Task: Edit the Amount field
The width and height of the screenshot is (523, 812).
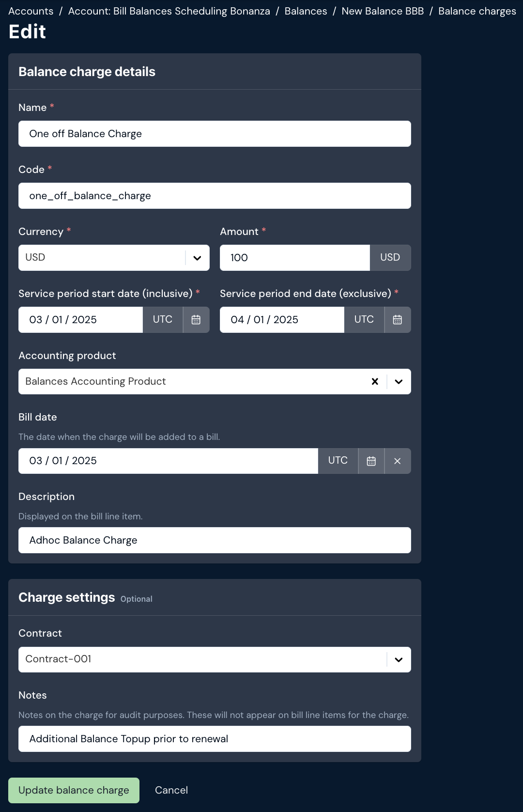Action: pos(295,258)
